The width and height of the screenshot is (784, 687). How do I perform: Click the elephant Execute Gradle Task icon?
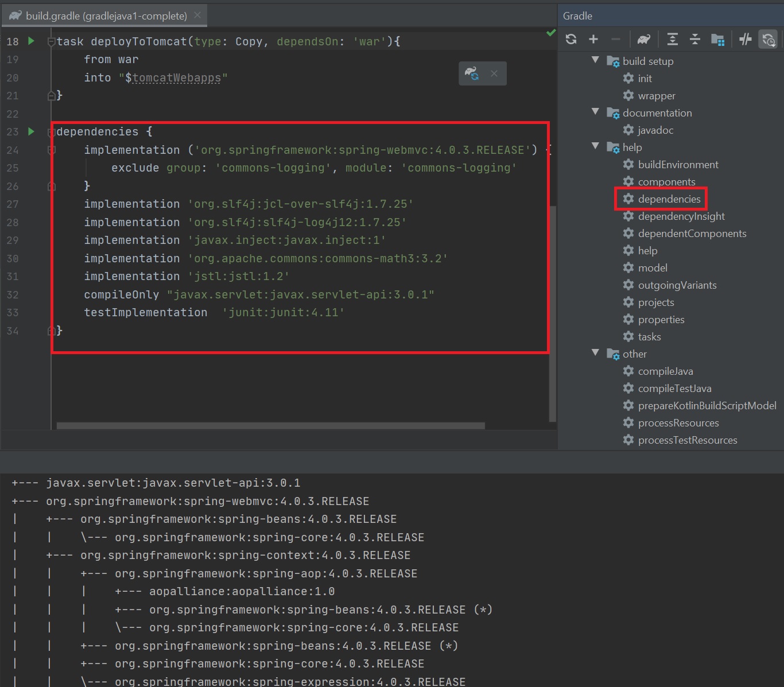[644, 39]
